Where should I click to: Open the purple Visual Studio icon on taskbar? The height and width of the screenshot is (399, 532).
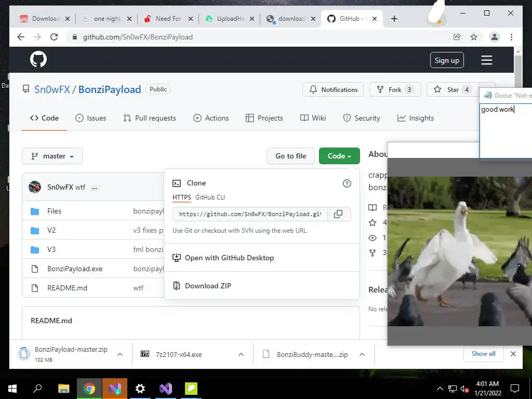click(166, 389)
